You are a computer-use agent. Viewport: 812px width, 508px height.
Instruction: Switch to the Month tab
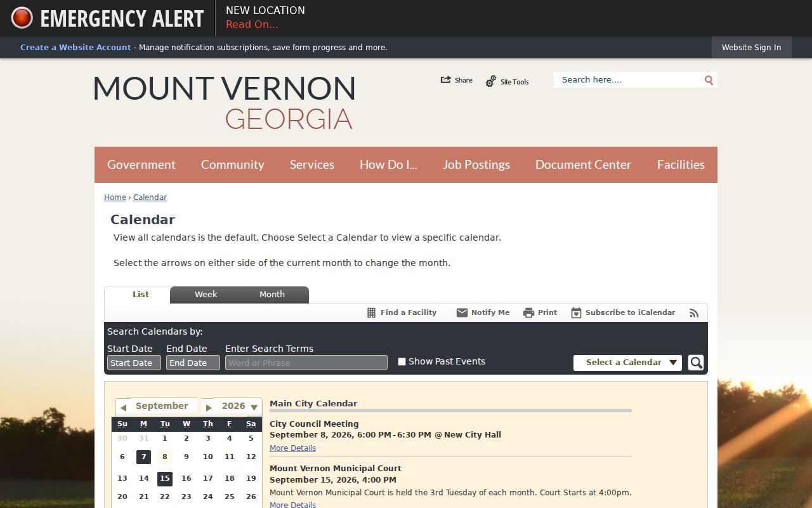(x=272, y=295)
